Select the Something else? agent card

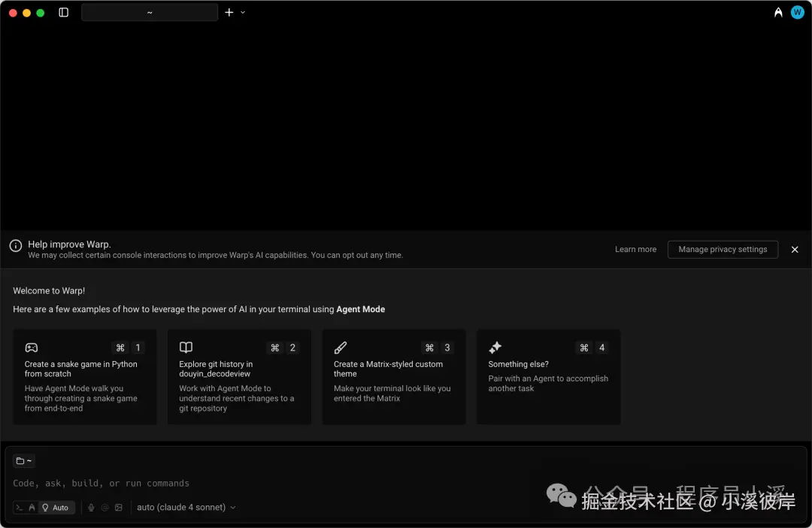pos(548,377)
